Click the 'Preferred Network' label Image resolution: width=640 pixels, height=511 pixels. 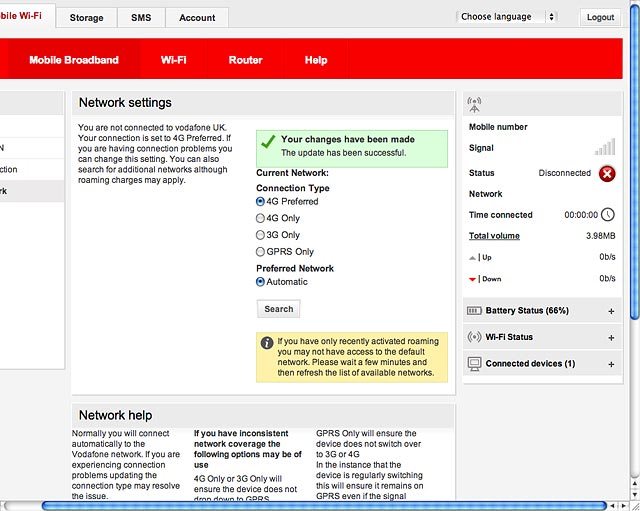(295, 269)
